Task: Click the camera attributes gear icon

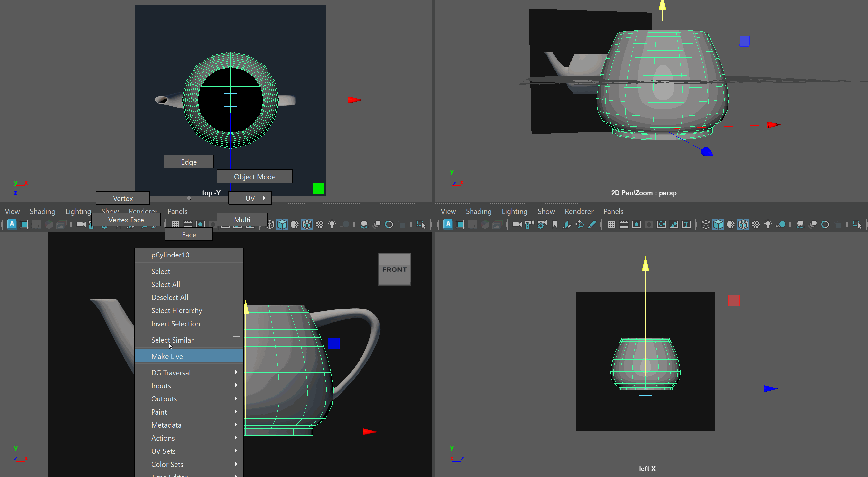Action: [x=542, y=224]
